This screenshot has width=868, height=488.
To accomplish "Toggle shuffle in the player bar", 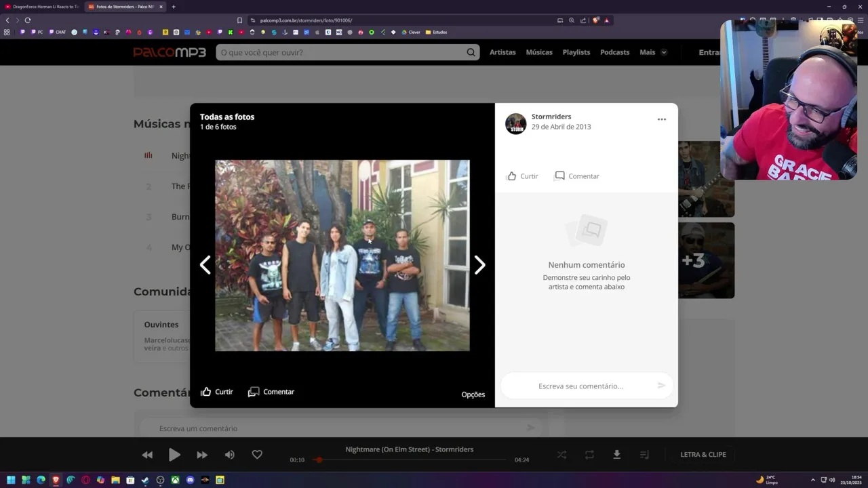I will [x=561, y=455].
